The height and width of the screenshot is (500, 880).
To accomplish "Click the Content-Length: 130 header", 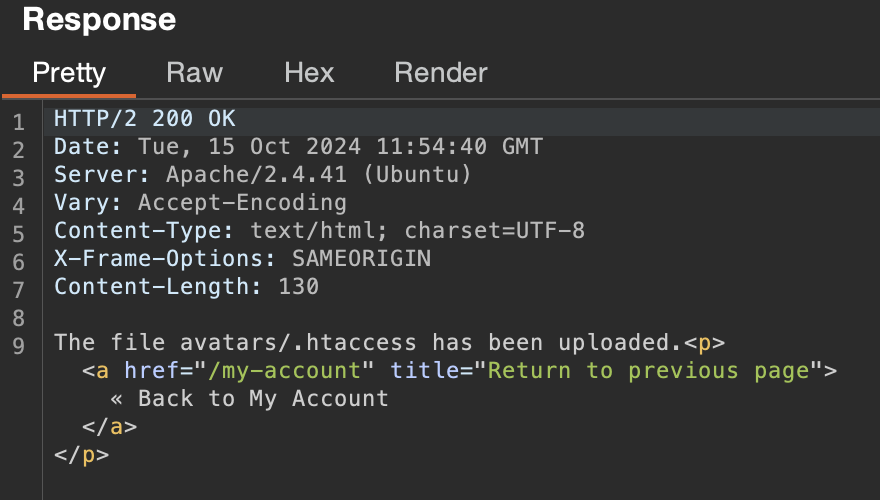I will point(186,287).
